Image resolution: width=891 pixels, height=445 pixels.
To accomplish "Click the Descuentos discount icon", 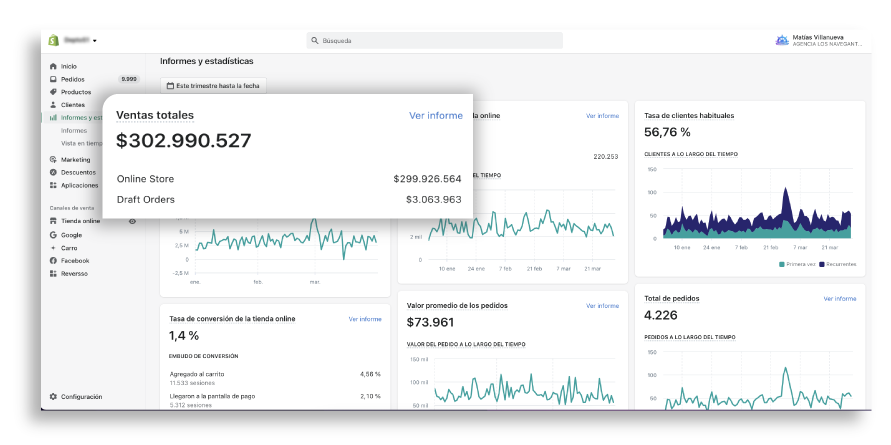I will pos(53,172).
